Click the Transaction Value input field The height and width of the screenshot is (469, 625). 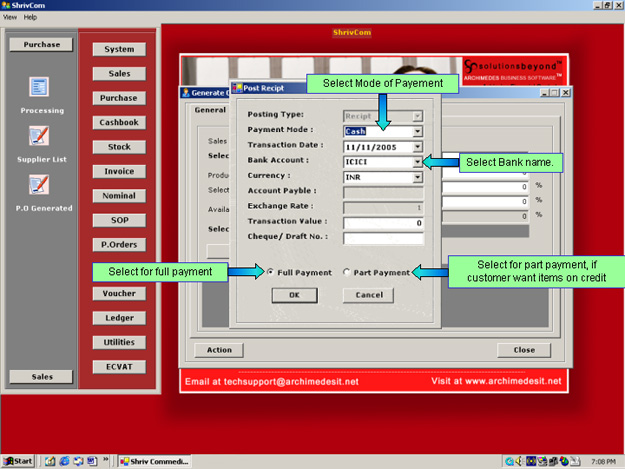pyautogui.click(x=383, y=223)
